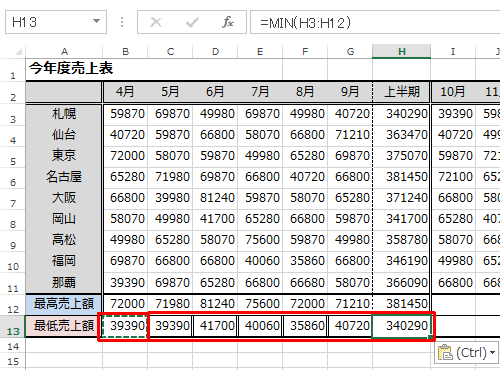
Task: Click cell E13 showing 40060
Action: pyautogui.click(x=260, y=326)
